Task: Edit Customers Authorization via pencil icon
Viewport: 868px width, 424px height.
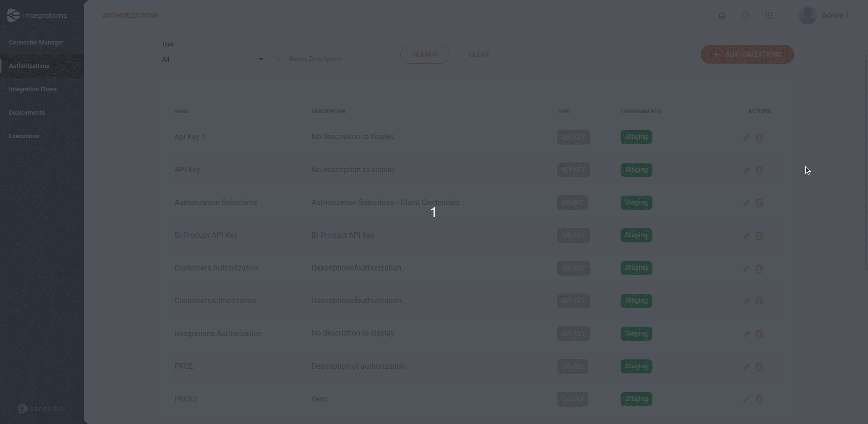Action: point(746,268)
